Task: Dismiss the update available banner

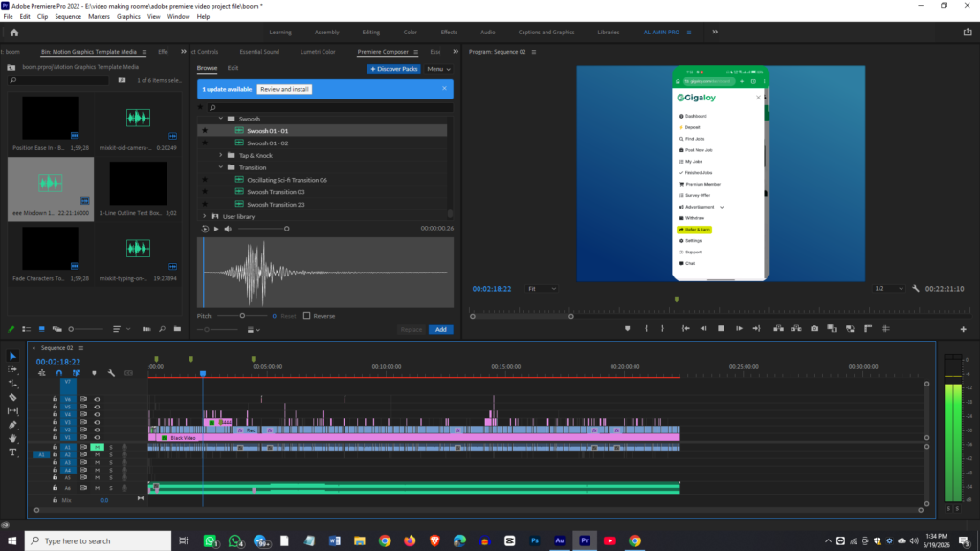Action: 444,89
